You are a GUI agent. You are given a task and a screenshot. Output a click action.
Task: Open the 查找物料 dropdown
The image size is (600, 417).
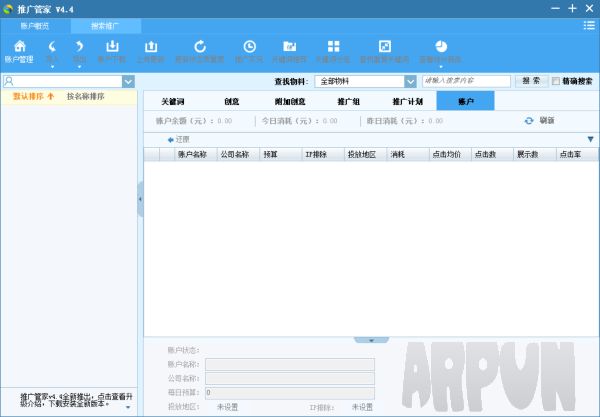[x=365, y=81]
